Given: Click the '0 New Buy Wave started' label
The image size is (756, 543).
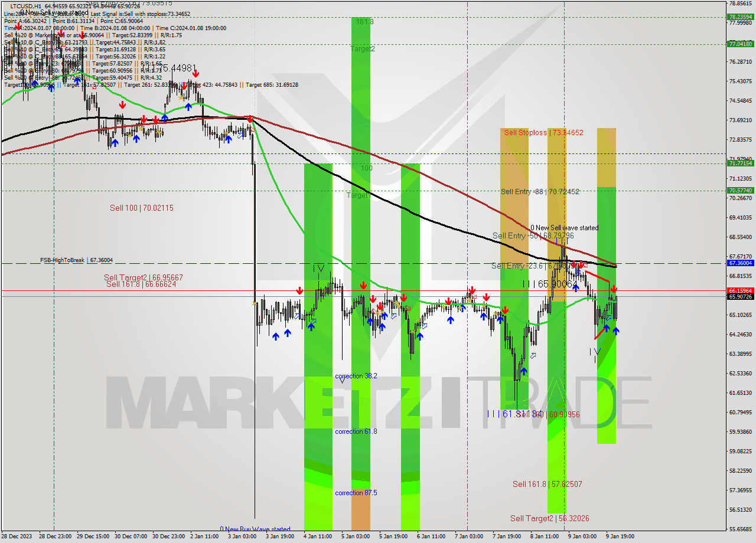Looking at the screenshot, I should 255,529.
